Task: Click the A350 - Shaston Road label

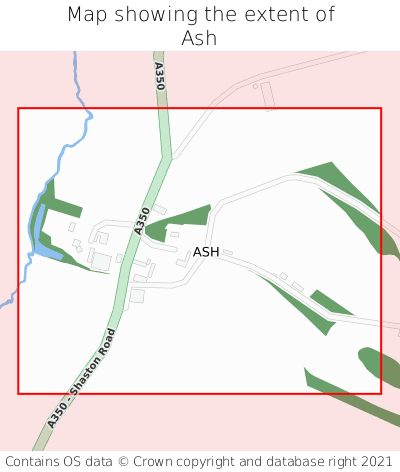Action: [81, 378]
